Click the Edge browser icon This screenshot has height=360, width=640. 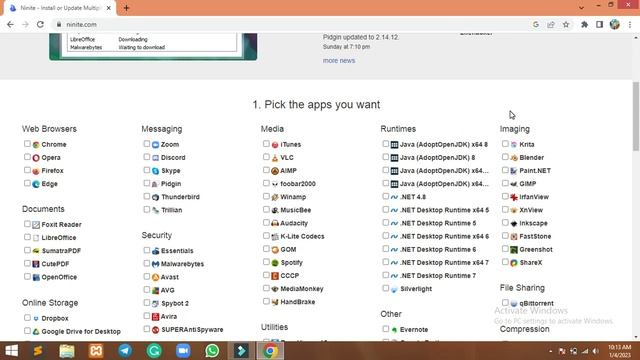click(x=36, y=184)
